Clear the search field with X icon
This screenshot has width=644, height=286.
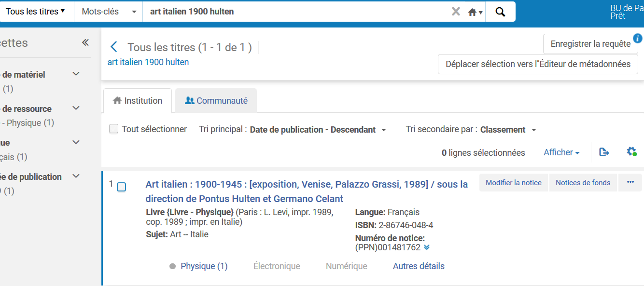click(456, 12)
